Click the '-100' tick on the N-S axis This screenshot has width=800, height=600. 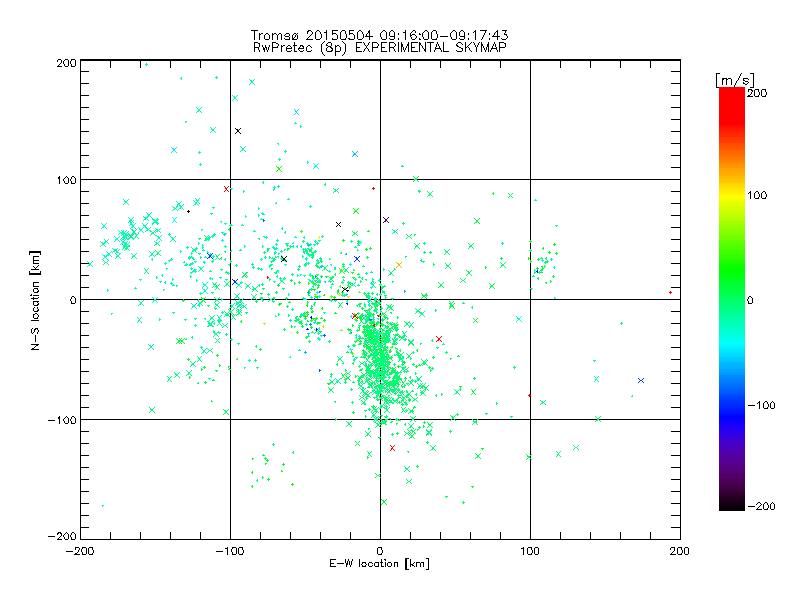coord(62,420)
